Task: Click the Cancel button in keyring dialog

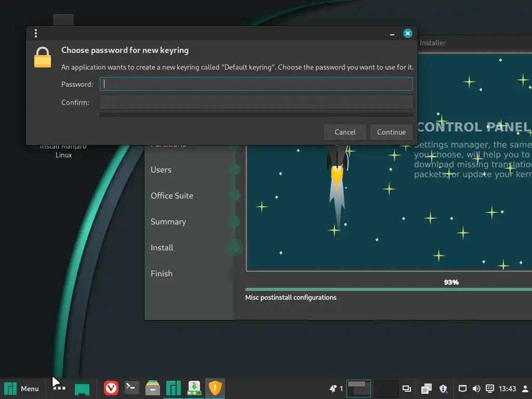Action: click(345, 132)
